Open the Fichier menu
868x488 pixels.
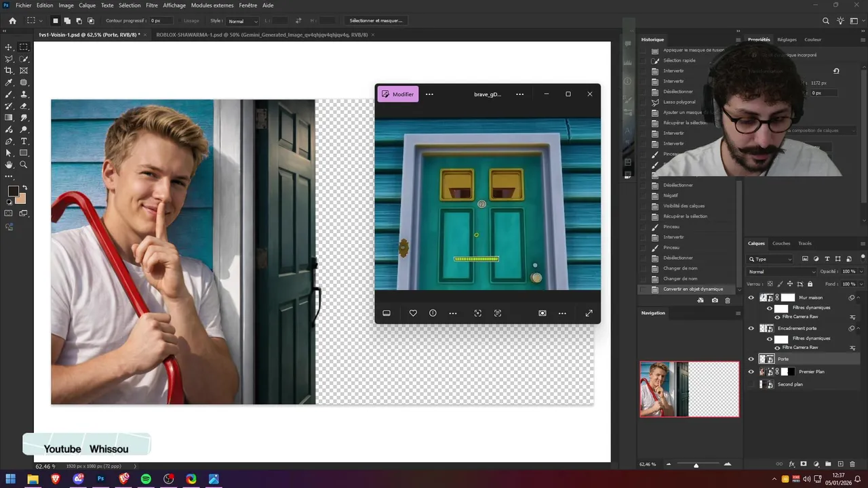pos(23,5)
